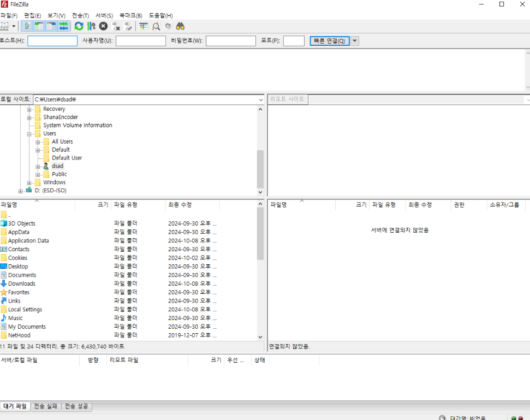Expand the D: (ESD-ISO) drive node
The height and width of the screenshot is (420, 530).
coord(21,191)
